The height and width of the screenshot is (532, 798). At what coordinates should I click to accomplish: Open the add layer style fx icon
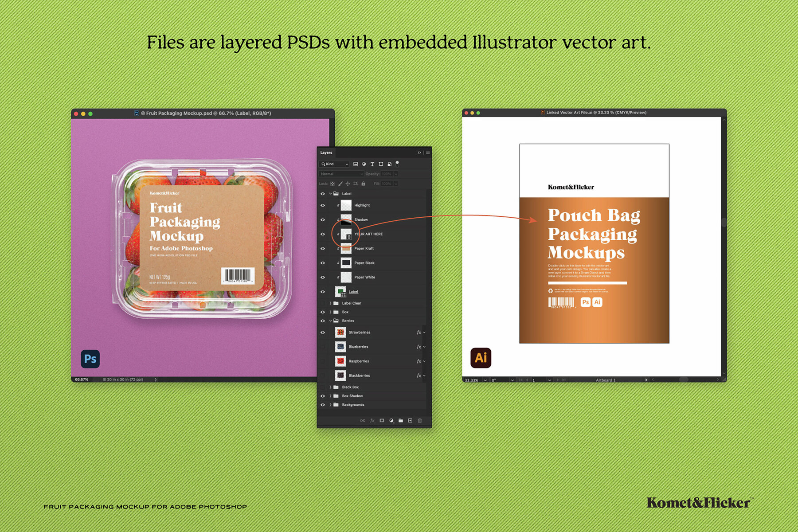pos(372,420)
